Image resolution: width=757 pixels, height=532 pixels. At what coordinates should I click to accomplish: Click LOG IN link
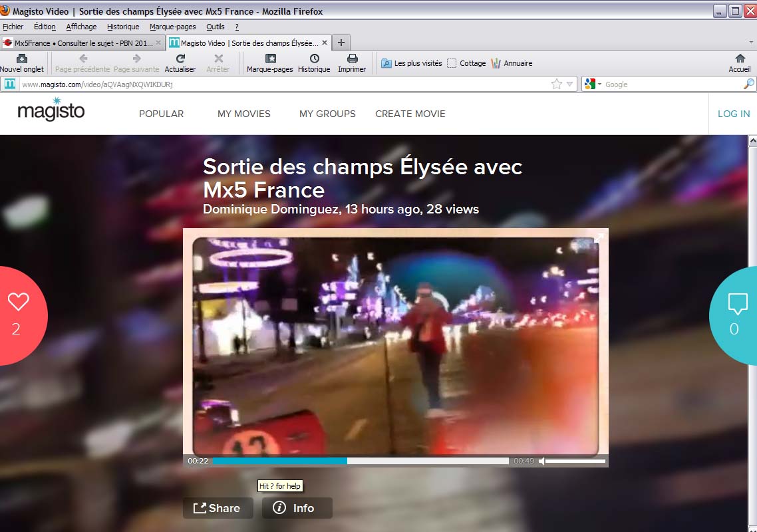[734, 114]
